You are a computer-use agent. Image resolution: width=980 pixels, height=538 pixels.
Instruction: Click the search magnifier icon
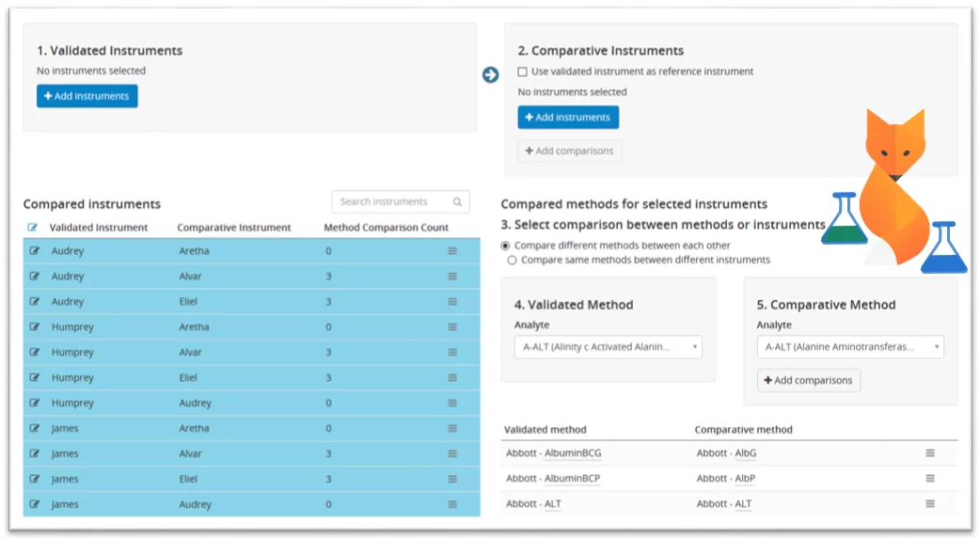coord(457,202)
